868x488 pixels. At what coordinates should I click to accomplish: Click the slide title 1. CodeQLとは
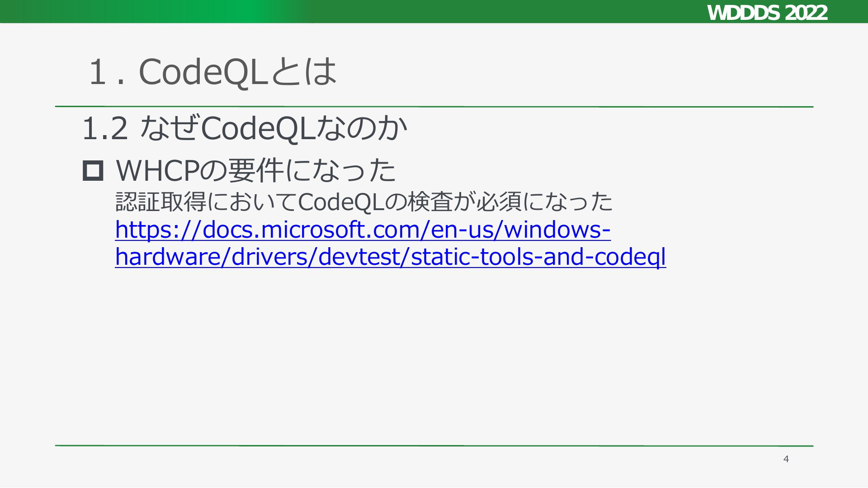212,72
